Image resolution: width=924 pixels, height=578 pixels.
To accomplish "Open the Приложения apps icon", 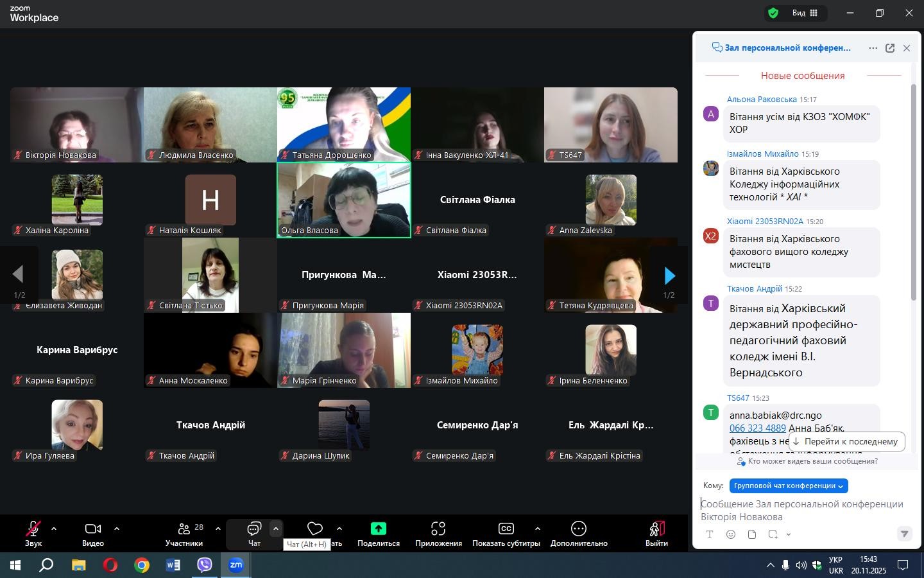I will [x=438, y=529].
